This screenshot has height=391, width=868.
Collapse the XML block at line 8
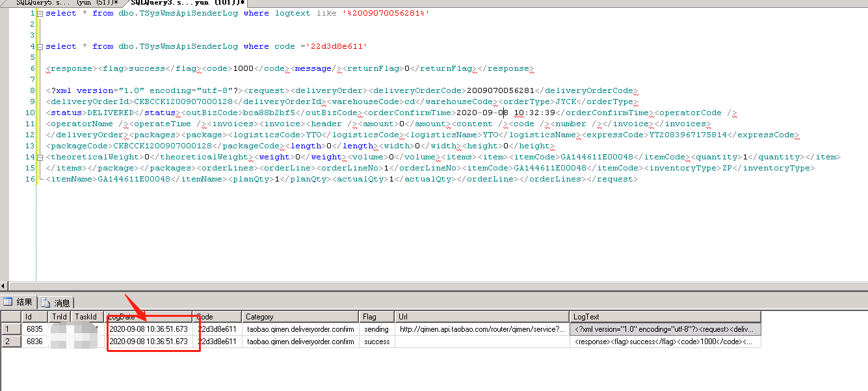coord(40,91)
